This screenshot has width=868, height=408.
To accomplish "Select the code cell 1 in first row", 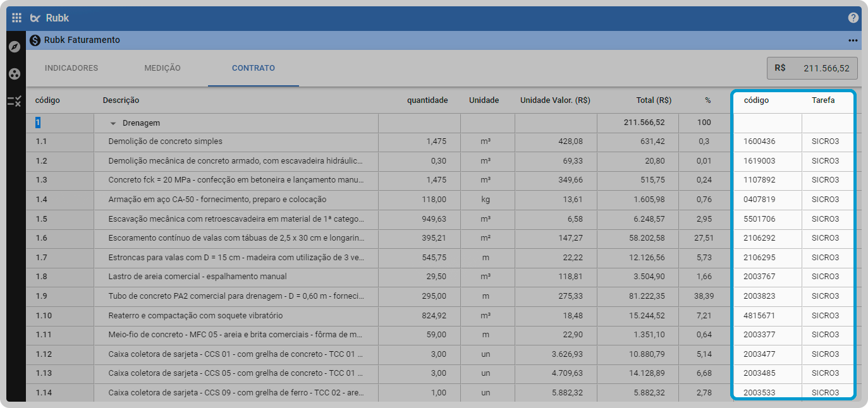I will pos(60,123).
